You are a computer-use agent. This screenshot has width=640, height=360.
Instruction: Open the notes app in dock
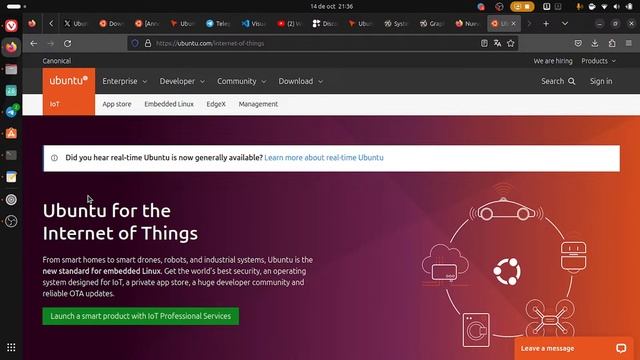tap(11, 177)
